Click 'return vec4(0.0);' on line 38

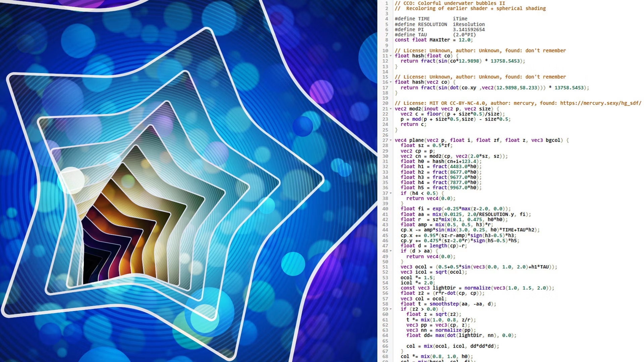(x=431, y=198)
